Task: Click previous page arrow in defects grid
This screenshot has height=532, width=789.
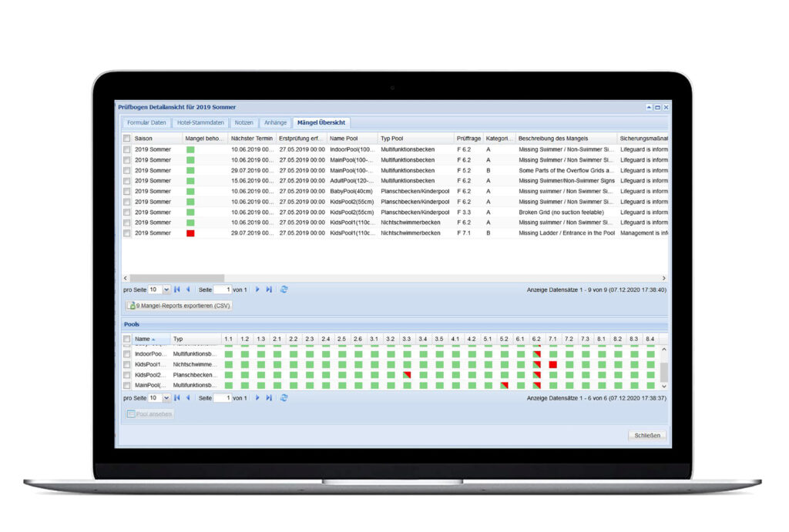Action: click(188, 289)
